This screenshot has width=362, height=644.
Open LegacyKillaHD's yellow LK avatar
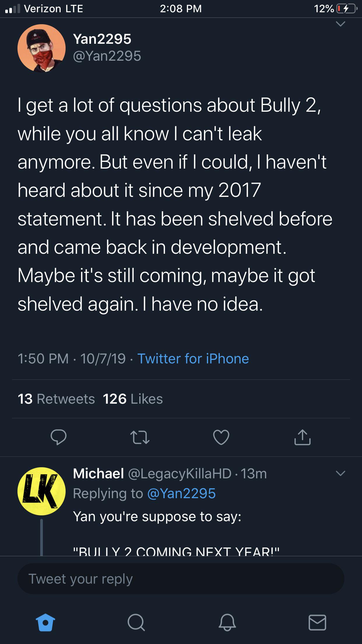point(41,491)
